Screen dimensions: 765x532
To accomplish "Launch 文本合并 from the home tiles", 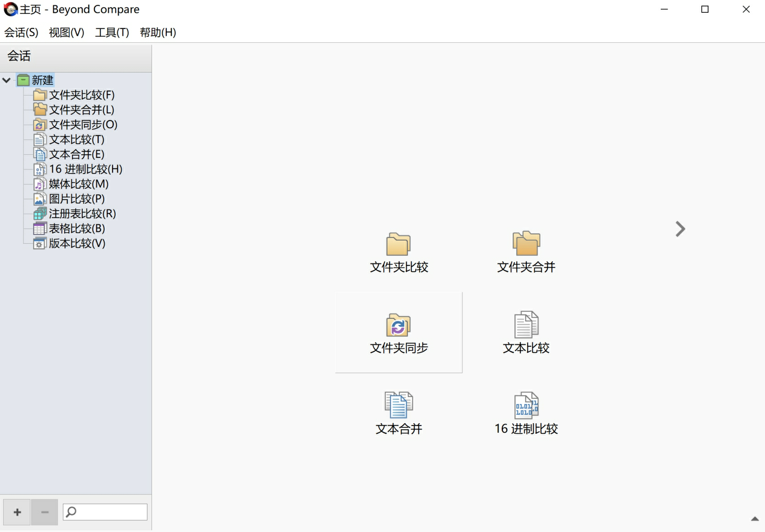I will pyautogui.click(x=399, y=414).
